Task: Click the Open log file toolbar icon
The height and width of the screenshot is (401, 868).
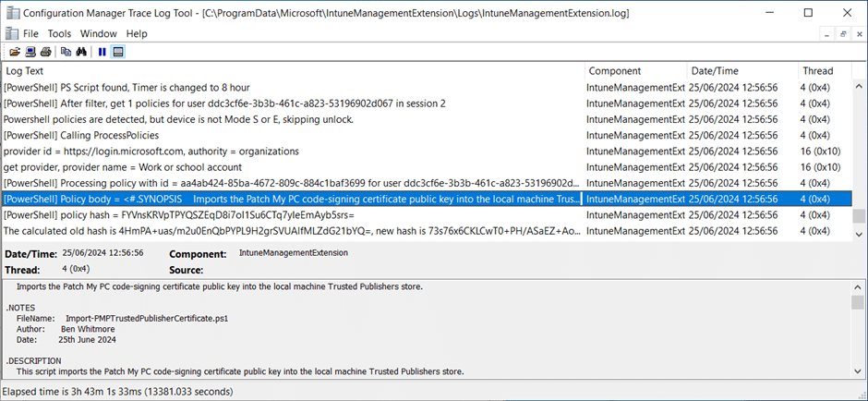Action: click(x=15, y=52)
